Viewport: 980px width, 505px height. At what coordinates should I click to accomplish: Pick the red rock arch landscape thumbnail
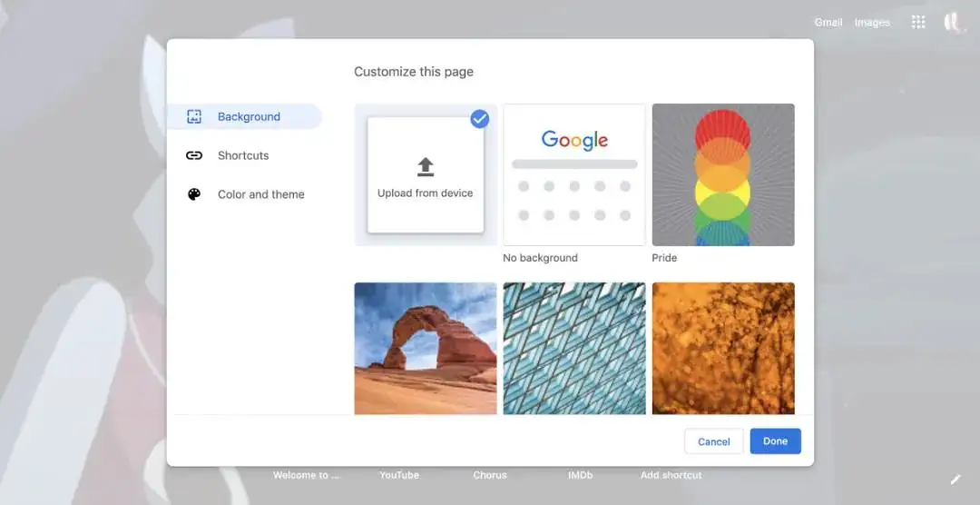click(x=426, y=348)
